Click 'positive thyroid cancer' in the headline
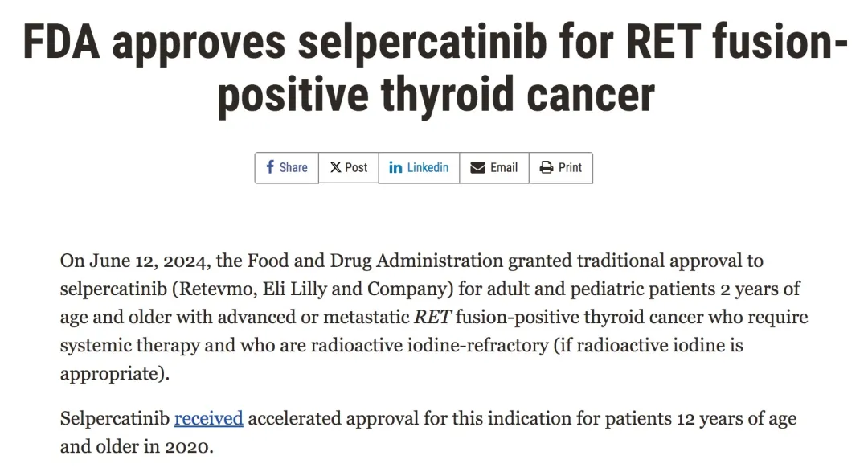The image size is (868, 468). (435, 95)
